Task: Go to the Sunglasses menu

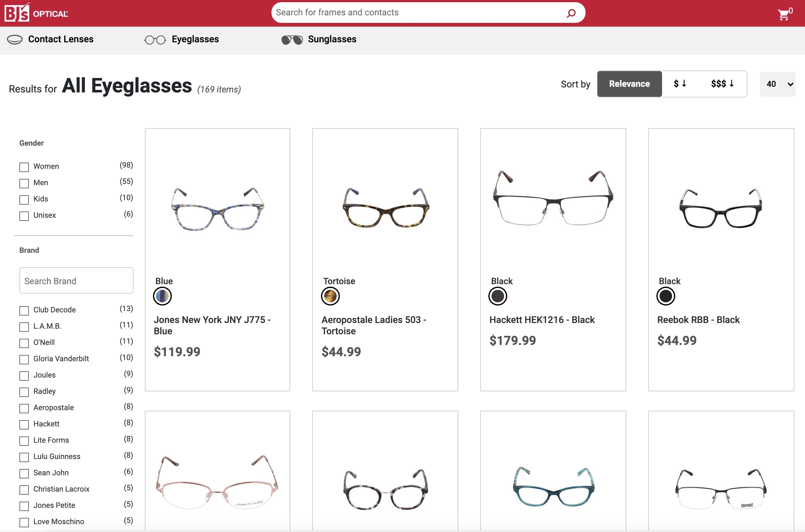Action: pyautogui.click(x=332, y=39)
